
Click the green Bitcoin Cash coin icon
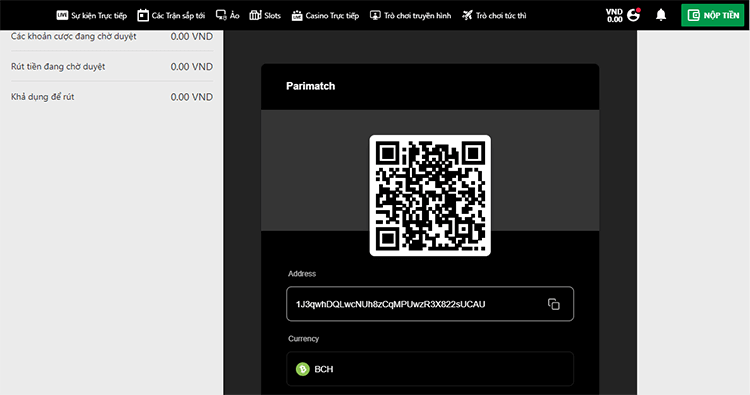(x=303, y=369)
